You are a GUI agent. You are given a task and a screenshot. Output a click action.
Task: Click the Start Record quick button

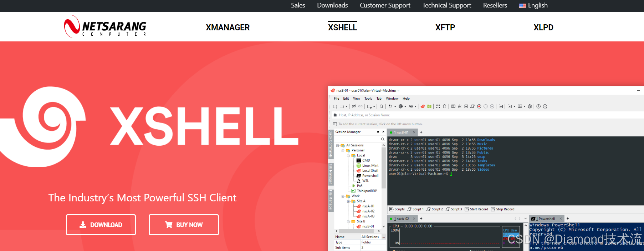[x=476, y=209]
